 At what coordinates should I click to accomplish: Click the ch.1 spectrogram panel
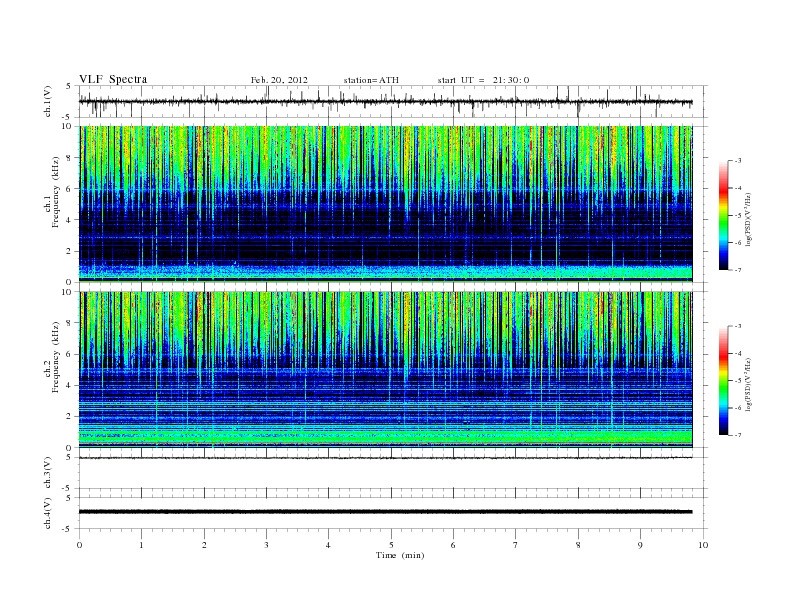(385, 203)
